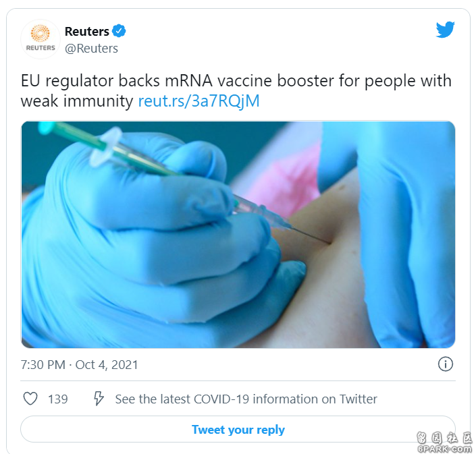The height and width of the screenshot is (454, 476).
Task: Click the Tweet your reply button
Action: (238, 430)
